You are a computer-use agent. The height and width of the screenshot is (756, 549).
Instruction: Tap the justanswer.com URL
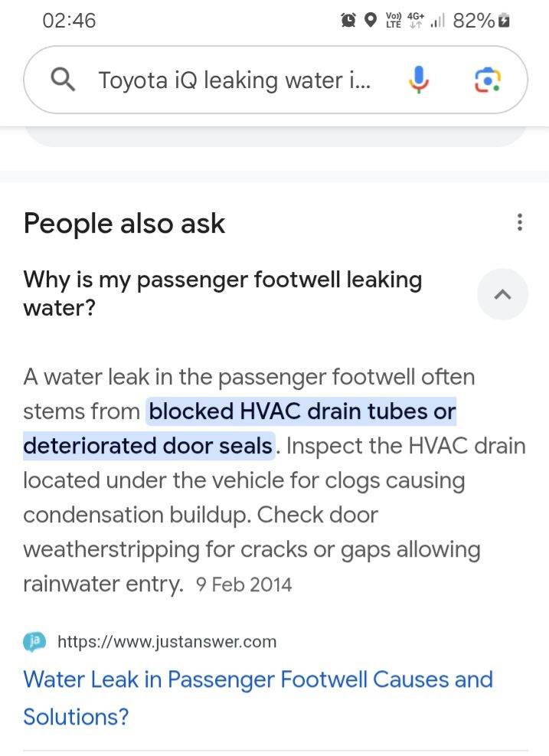pos(167,642)
